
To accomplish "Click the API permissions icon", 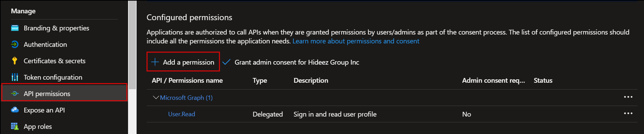I will tap(15, 94).
